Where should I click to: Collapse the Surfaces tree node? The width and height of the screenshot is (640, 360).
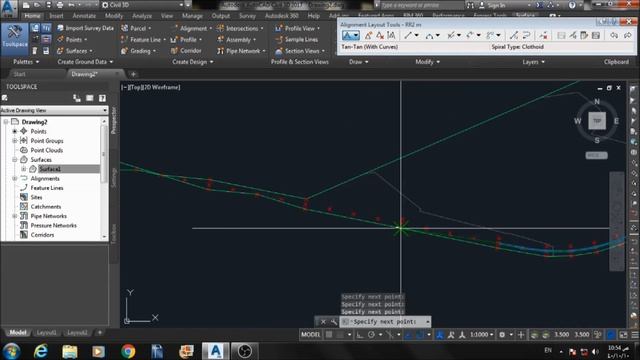[x=15, y=160]
